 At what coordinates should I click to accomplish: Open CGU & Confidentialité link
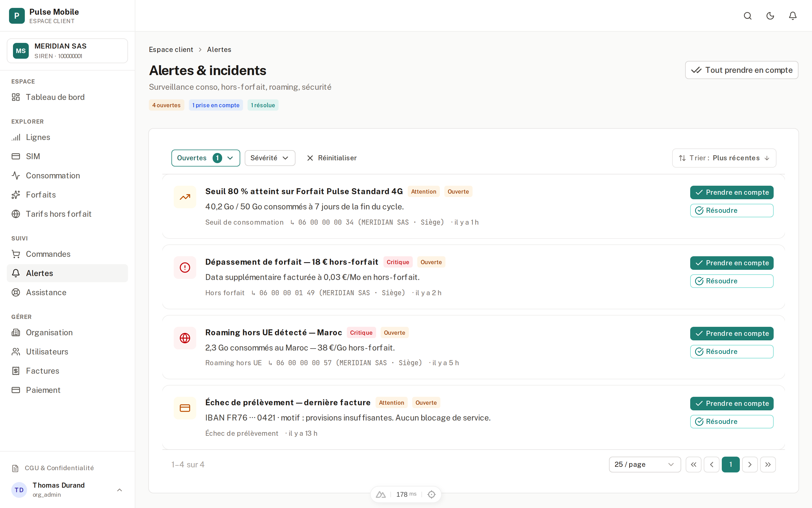[53, 468]
